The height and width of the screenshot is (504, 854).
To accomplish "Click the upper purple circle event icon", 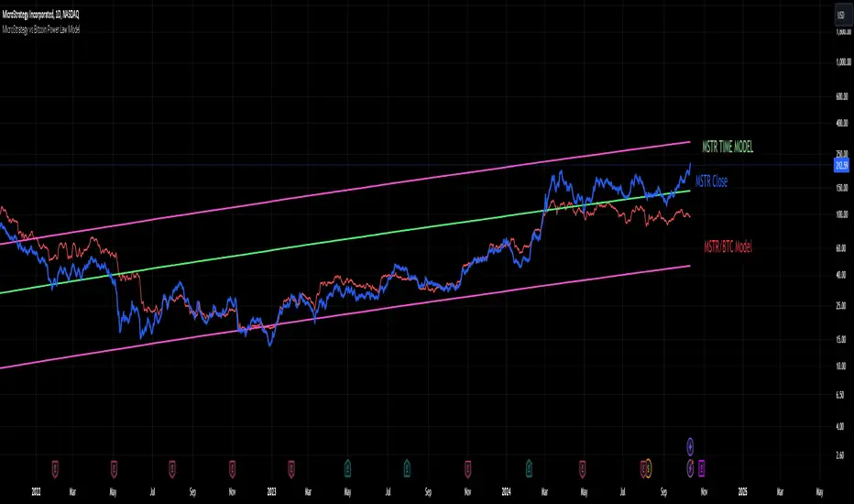I will pyautogui.click(x=690, y=446).
